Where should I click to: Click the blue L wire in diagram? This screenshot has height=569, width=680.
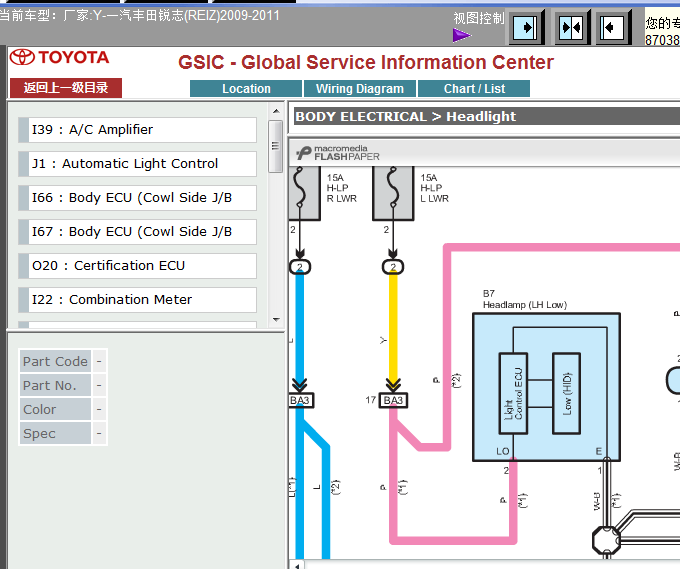coord(300,327)
